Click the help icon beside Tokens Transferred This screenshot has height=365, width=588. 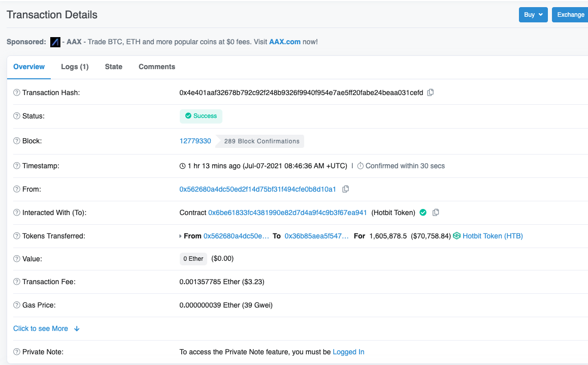pos(17,236)
